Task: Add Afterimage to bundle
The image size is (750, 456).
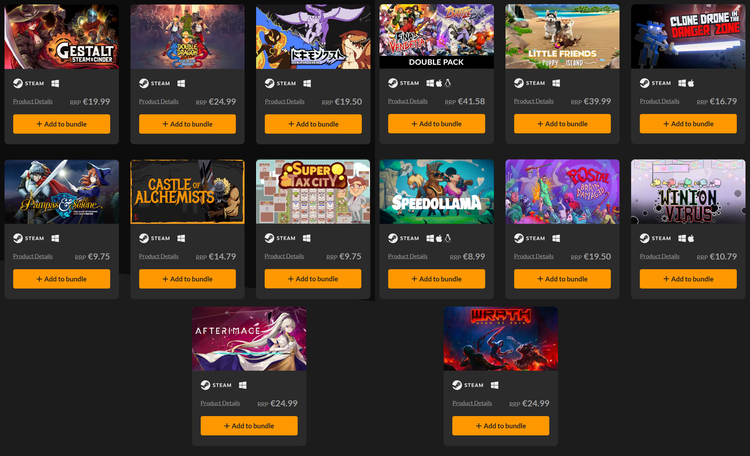Action: click(x=249, y=426)
